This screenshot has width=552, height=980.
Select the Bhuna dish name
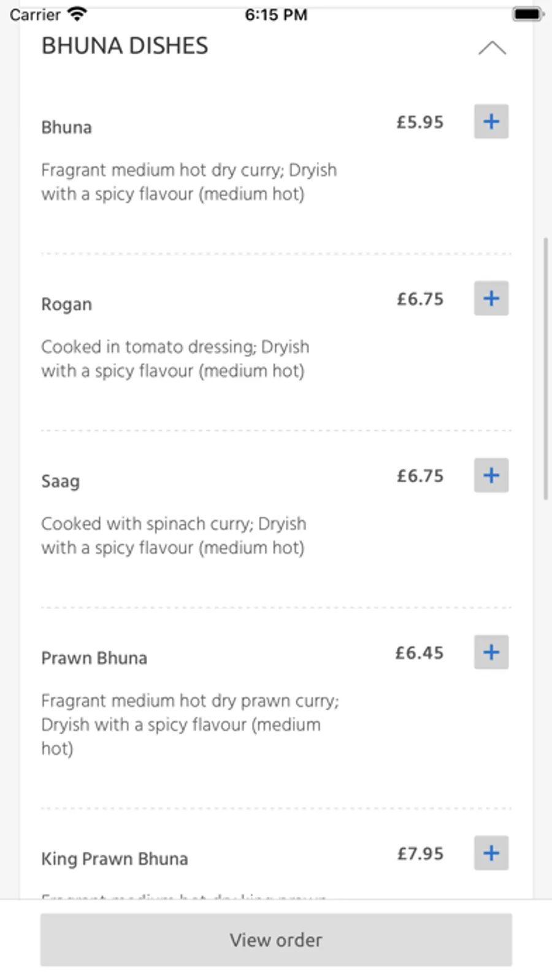click(66, 128)
